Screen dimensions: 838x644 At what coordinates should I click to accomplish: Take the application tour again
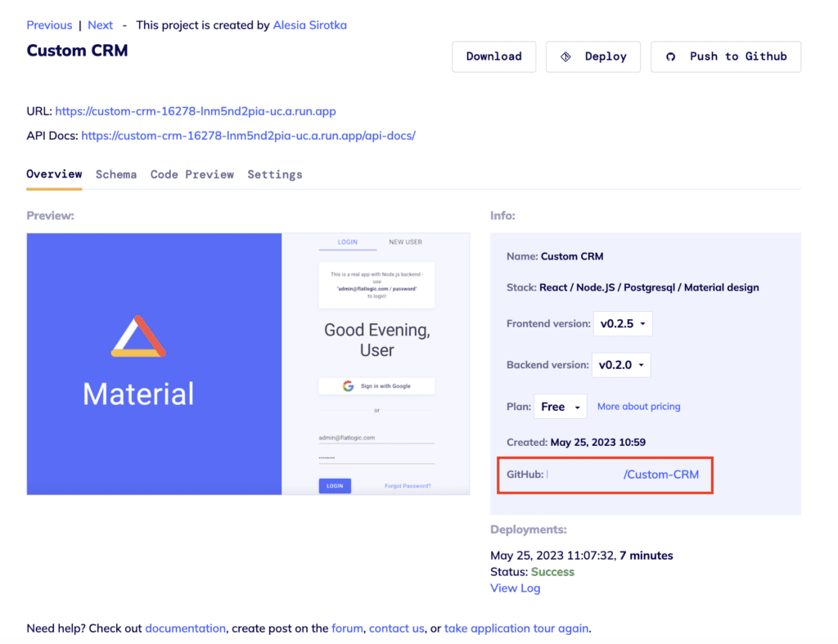coord(516,628)
